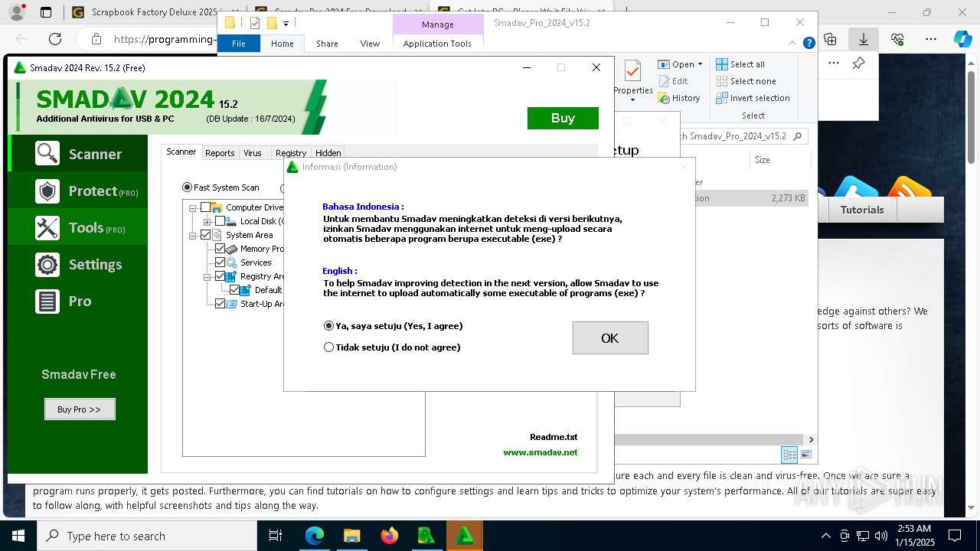The image size is (980, 551).
Task: Select the Fast System Scan option
Action: [x=221, y=187]
